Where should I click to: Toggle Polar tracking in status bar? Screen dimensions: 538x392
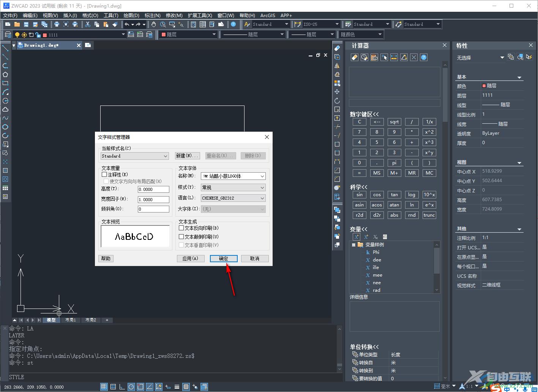pyautogui.click(x=131, y=387)
